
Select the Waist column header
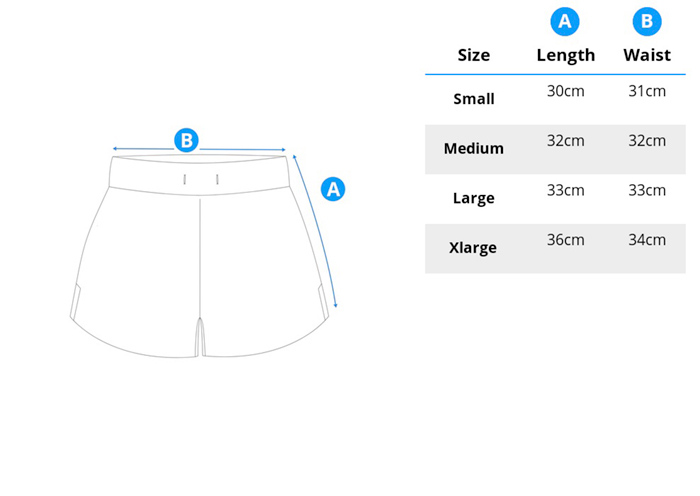pos(647,55)
